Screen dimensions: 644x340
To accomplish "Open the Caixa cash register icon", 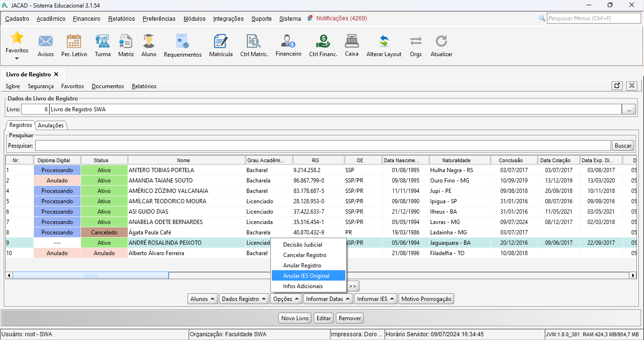I will click(351, 41).
